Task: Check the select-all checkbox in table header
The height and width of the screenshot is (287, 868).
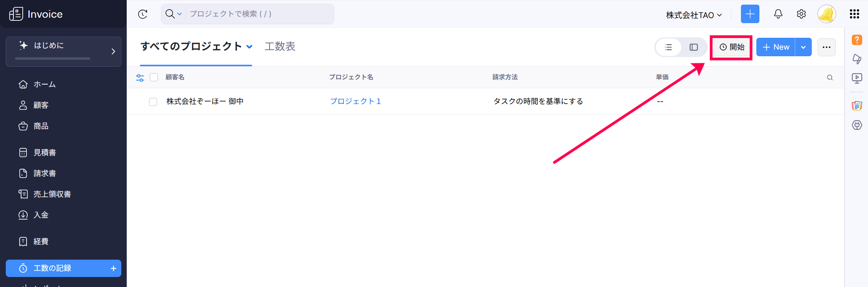Action: pos(154,77)
